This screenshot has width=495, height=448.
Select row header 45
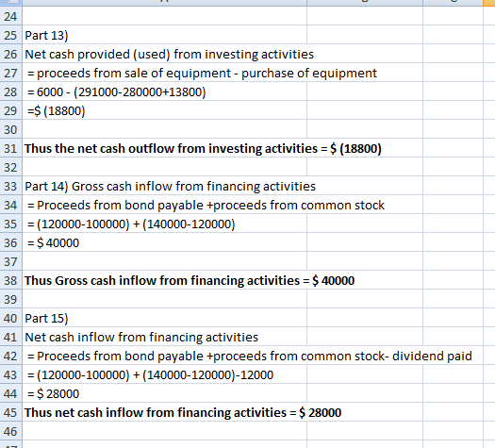coord(10,412)
